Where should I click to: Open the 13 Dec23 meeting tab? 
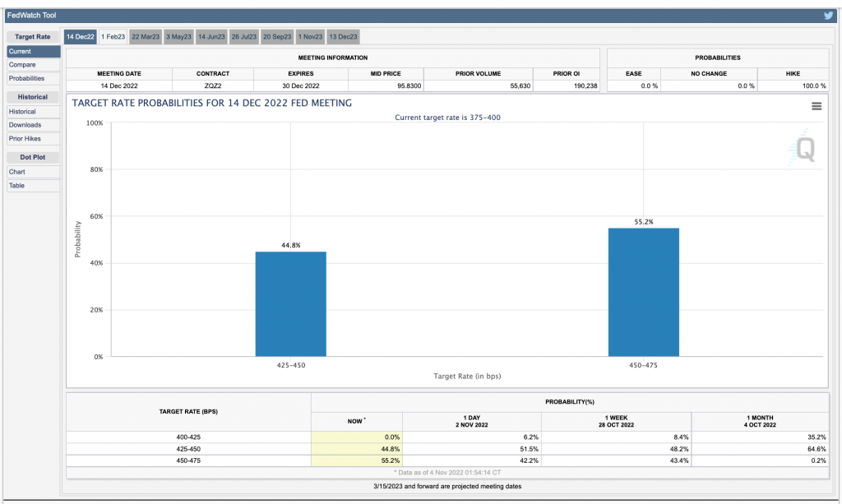coord(343,37)
